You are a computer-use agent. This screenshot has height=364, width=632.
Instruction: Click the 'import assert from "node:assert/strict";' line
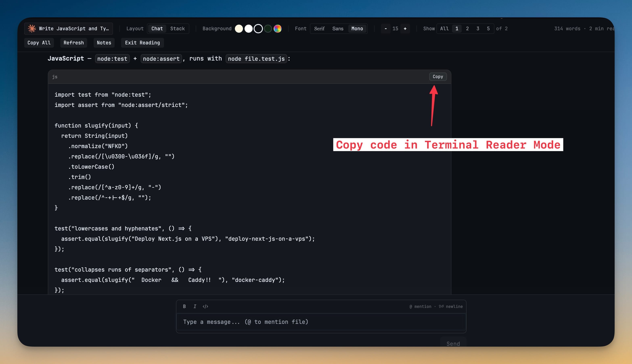click(121, 105)
